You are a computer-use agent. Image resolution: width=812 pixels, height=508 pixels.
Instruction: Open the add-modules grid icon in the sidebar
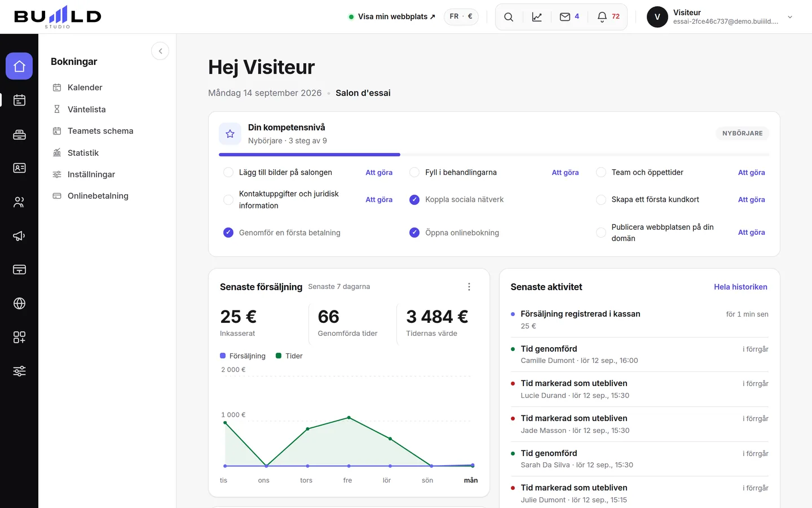(x=19, y=338)
